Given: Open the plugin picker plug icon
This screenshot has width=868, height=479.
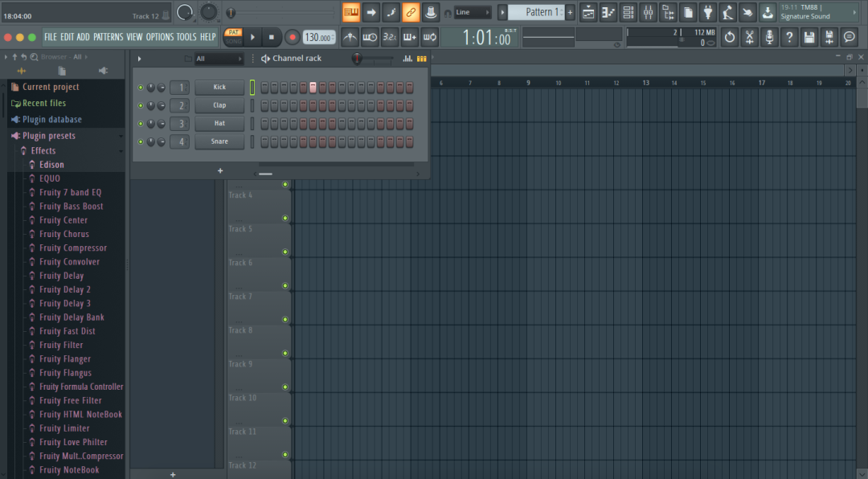Looking at the screenshot, I should (x=708, y=12).
